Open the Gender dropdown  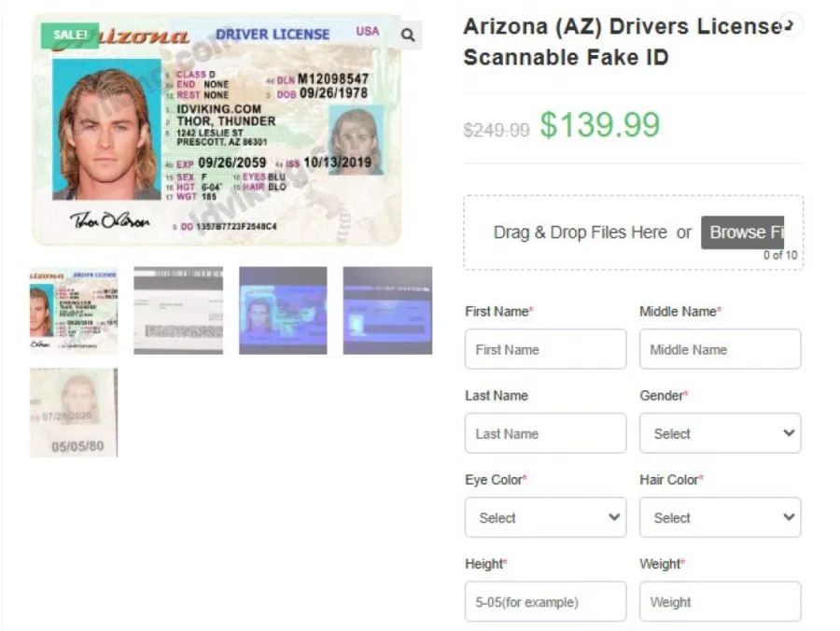(720, 433)
